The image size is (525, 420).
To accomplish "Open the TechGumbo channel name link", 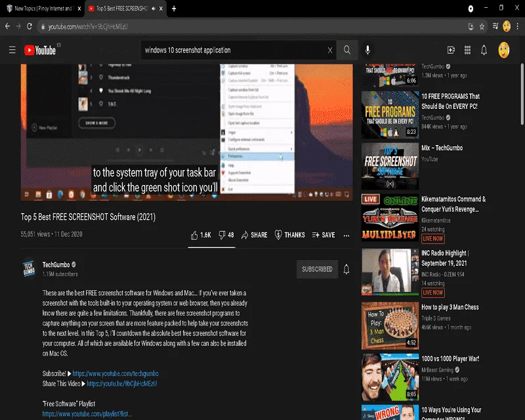I will tap(56, 264).
